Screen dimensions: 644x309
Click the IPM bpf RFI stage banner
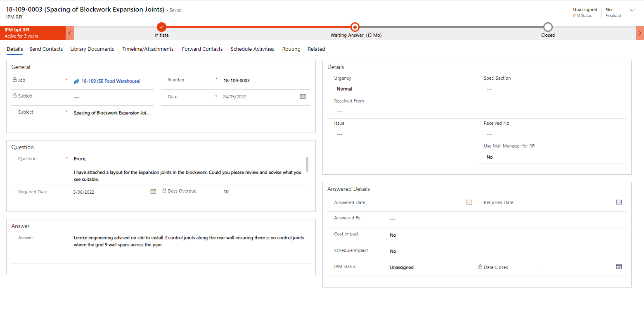point(33,33)
